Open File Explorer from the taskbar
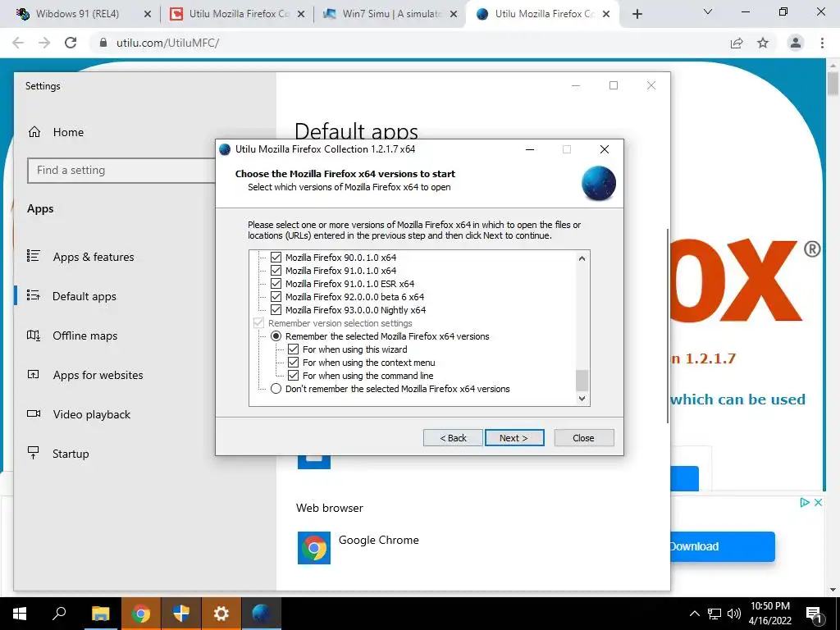The image size is (840, 630). (100, 614)
